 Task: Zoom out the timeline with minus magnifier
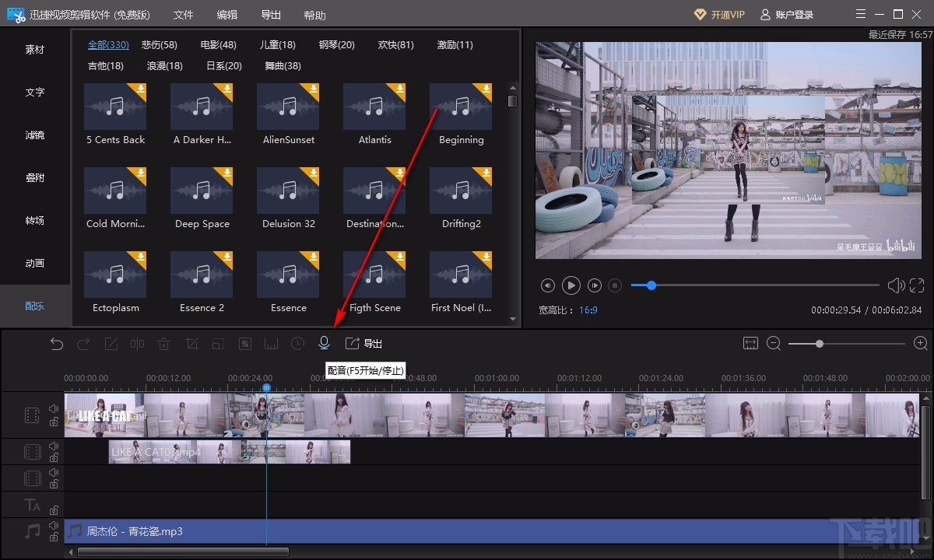pos(774,343)
